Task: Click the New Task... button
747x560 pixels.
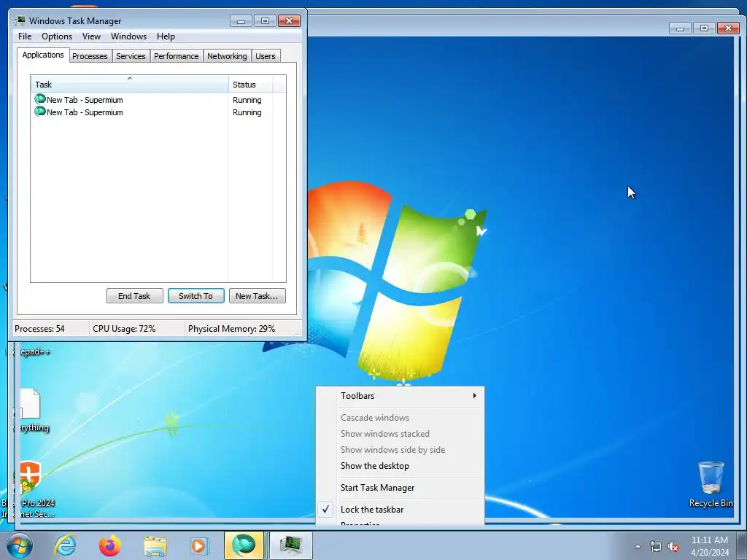Action: (258, 296)
